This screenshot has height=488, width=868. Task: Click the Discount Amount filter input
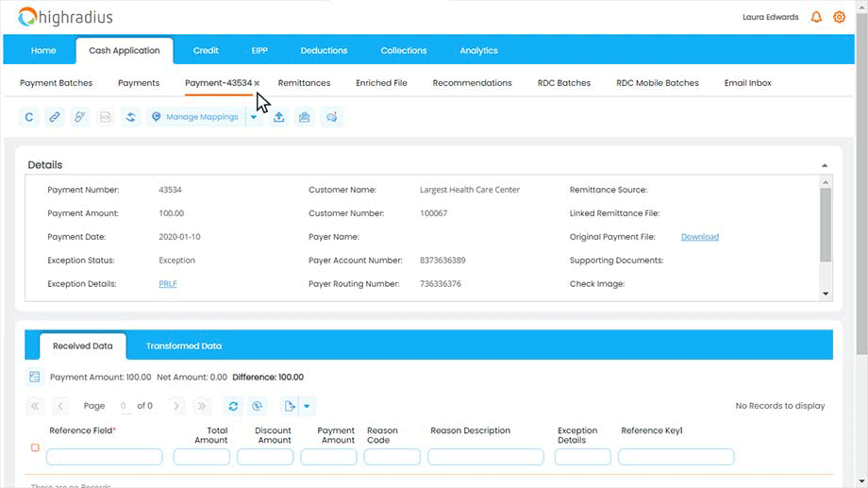click(x=265, y=457)
